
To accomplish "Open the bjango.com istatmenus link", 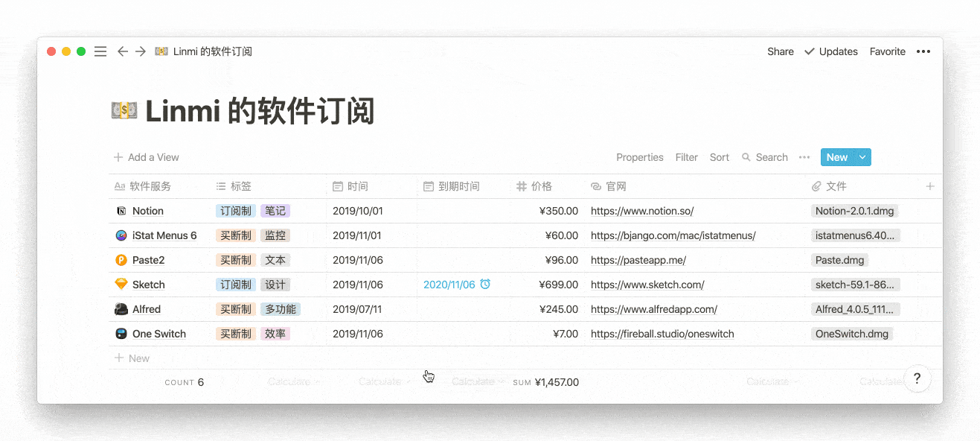I will (673, 235).
